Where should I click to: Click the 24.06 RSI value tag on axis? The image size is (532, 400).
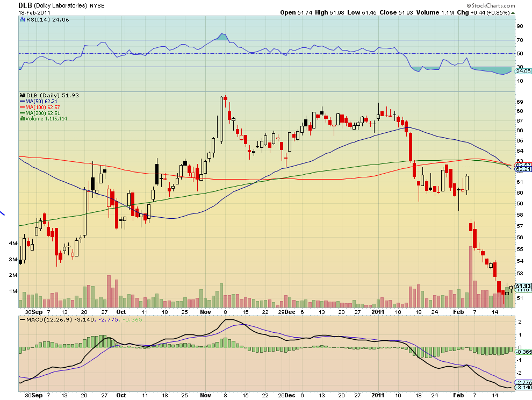pos(523,71)
